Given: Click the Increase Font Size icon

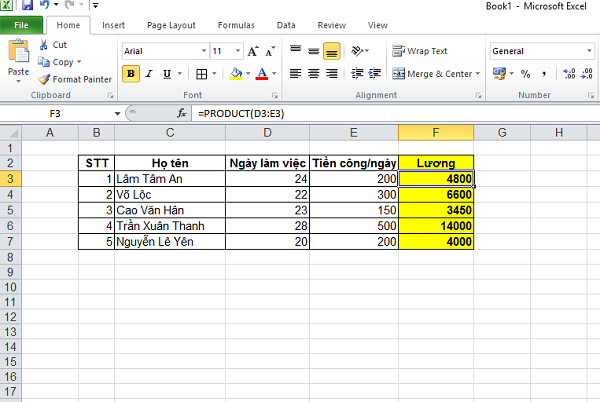Looking at the screenshot, I should click(x=253, y=50).
